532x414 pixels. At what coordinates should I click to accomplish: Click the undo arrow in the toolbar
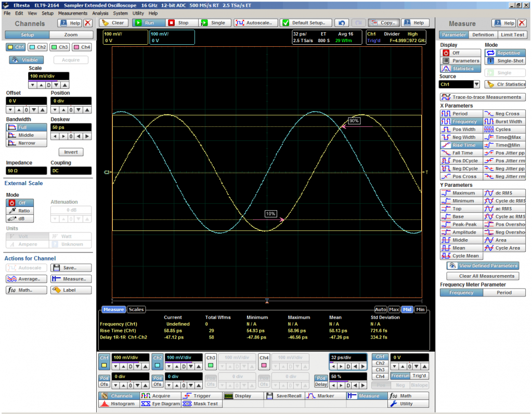341,23
